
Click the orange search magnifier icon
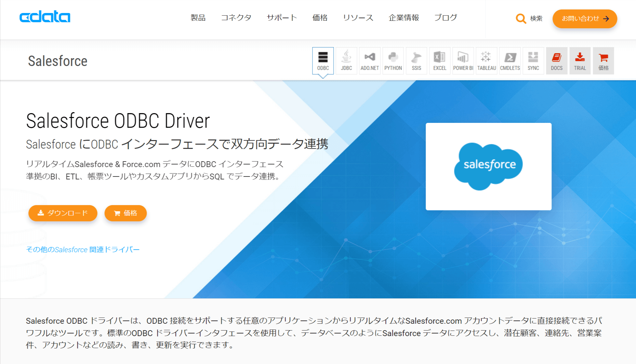pyautogui.click(x=521, y=19)
